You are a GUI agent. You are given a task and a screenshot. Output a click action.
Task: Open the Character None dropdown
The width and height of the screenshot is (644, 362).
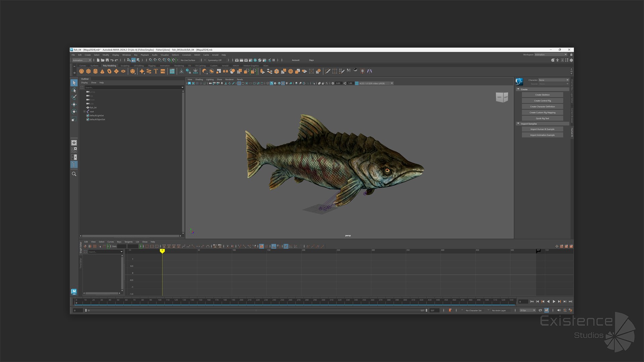point(554,80)
